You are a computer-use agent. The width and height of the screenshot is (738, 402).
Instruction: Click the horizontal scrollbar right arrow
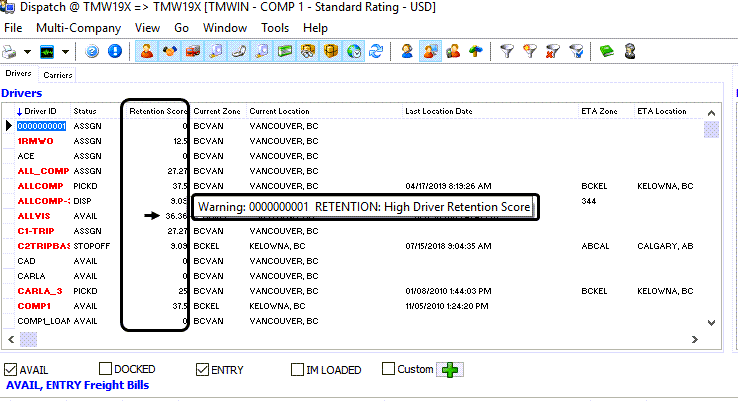[695, 339]
